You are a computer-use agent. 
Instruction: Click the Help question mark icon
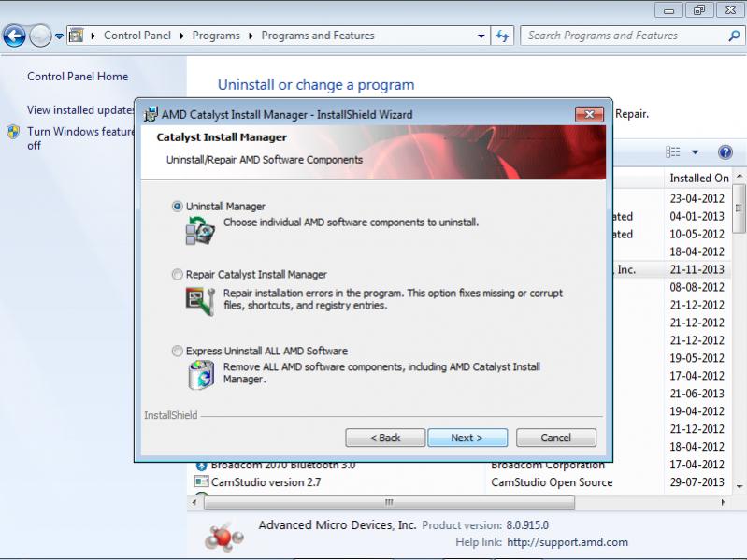point(725,152)
